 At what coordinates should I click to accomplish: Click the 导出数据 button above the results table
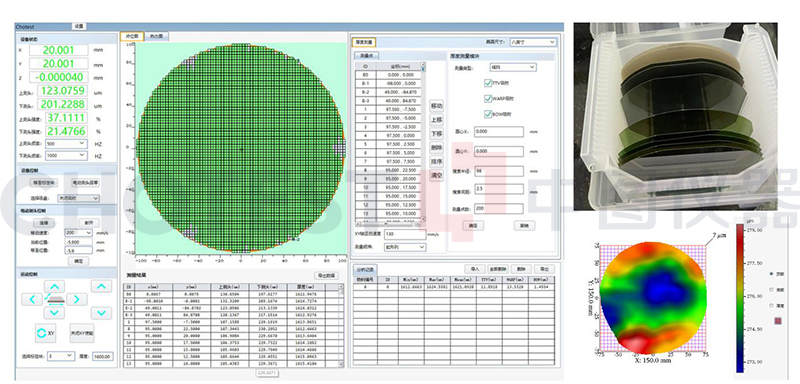[326, 275]
